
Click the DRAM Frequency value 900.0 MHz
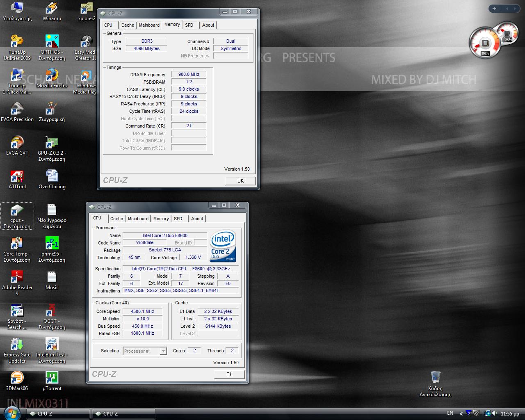[189, 74]
